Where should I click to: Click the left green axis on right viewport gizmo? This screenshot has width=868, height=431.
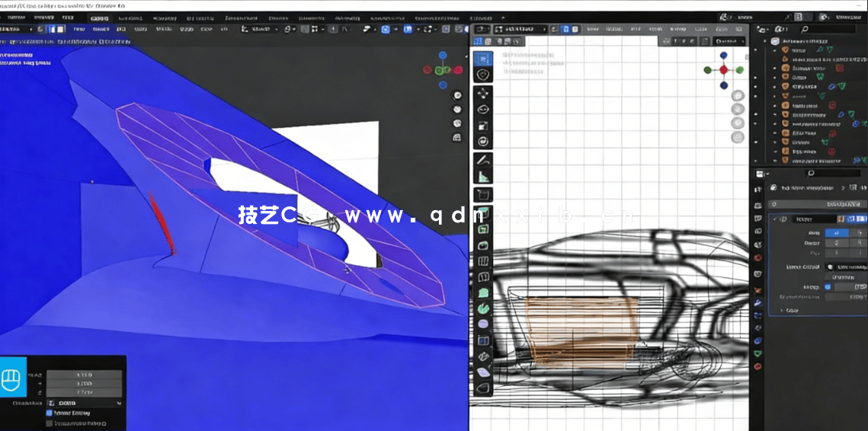(707, 70)
